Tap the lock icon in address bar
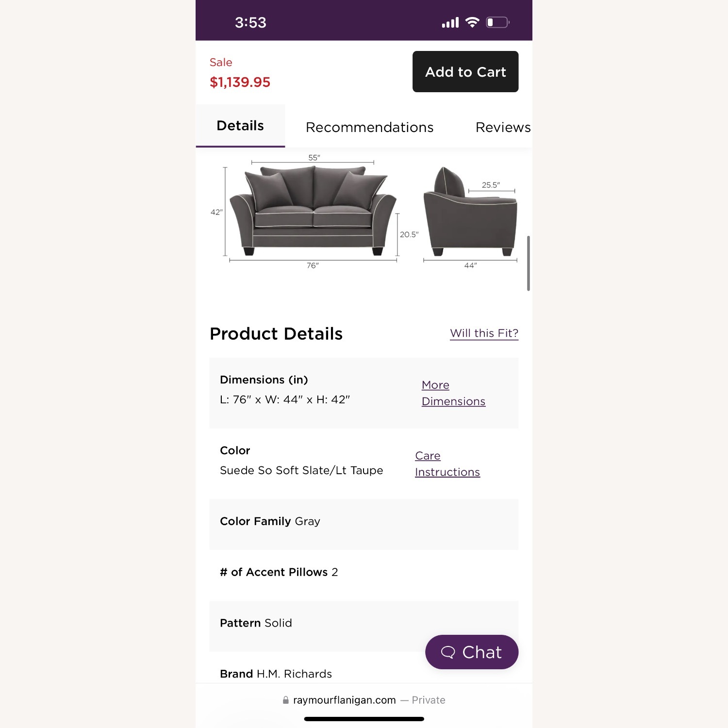The image size is (728, 728). (286, 700)
